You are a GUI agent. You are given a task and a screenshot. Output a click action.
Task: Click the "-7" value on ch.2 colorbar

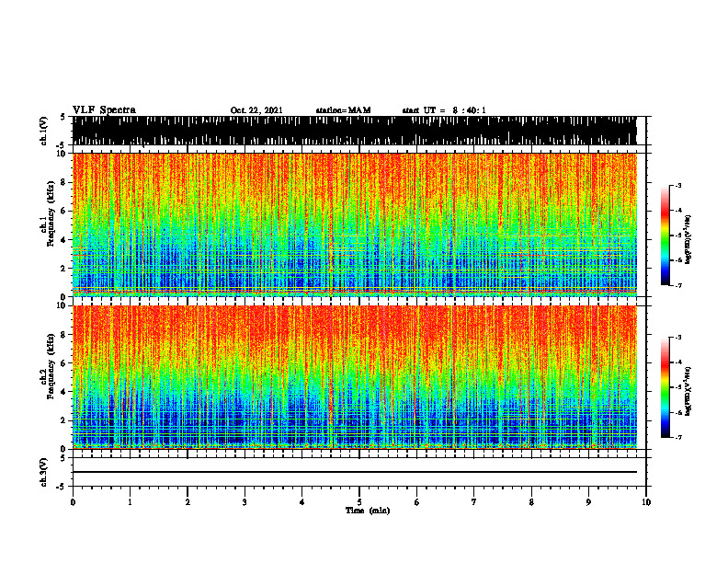click(x=678, y=437)
